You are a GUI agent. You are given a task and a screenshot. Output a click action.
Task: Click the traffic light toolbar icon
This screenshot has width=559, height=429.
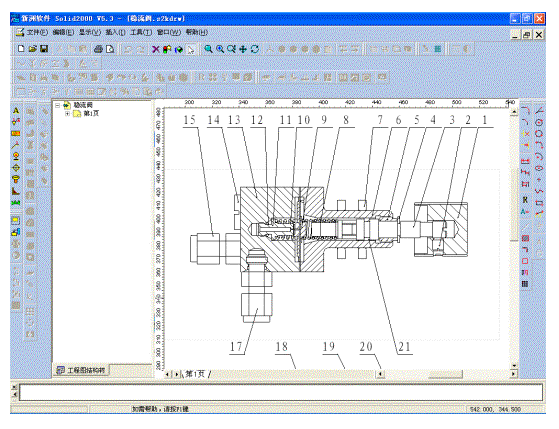pos(167,49)
